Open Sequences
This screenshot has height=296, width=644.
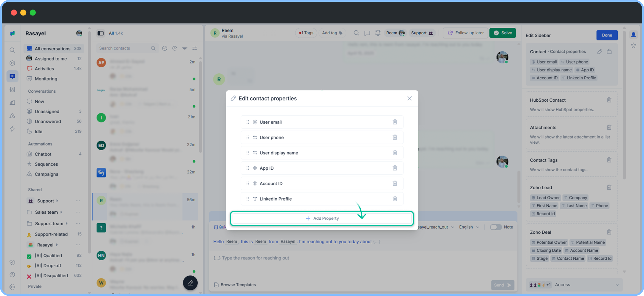point(54,164)
